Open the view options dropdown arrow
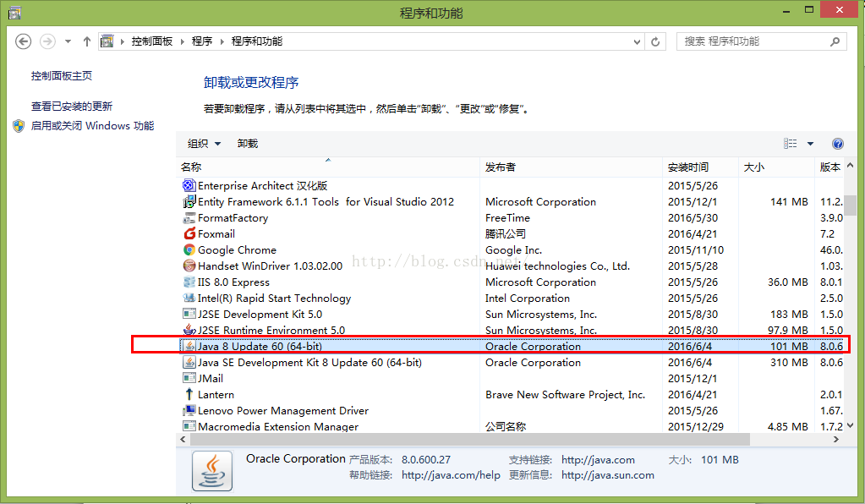 click(810, 144)
